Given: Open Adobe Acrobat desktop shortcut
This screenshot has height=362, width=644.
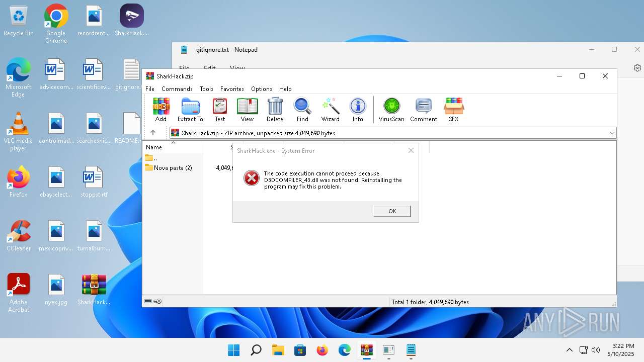Looking at the screenshot, I should pos(19,293).
